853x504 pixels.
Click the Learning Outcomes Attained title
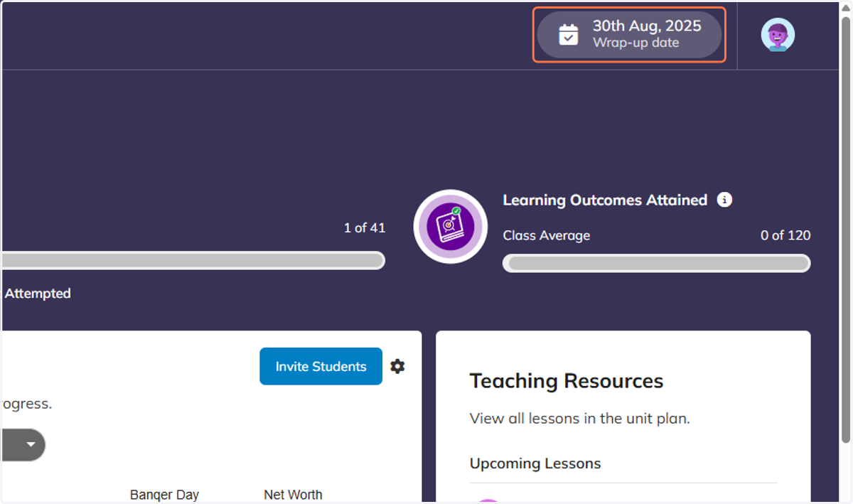[x=605, y=200]
